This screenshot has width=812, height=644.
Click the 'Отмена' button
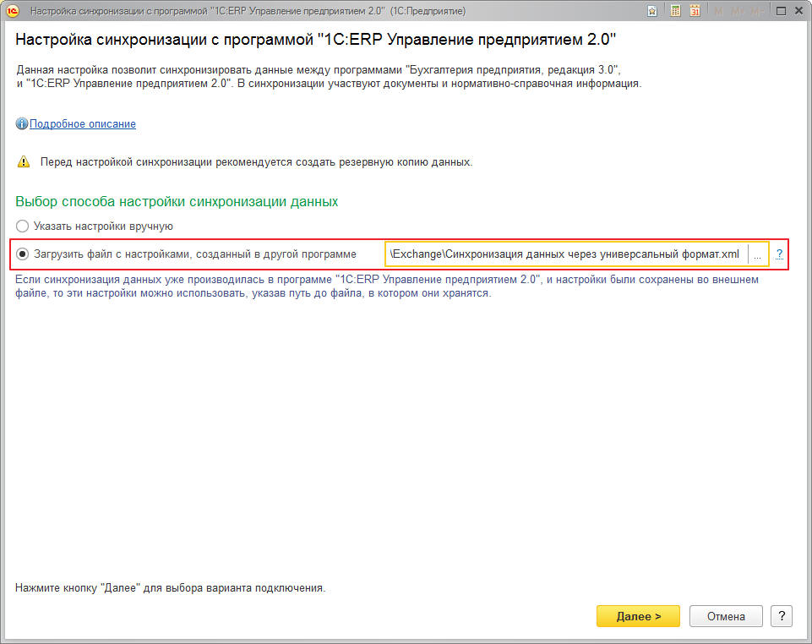(x=726, y=616)
